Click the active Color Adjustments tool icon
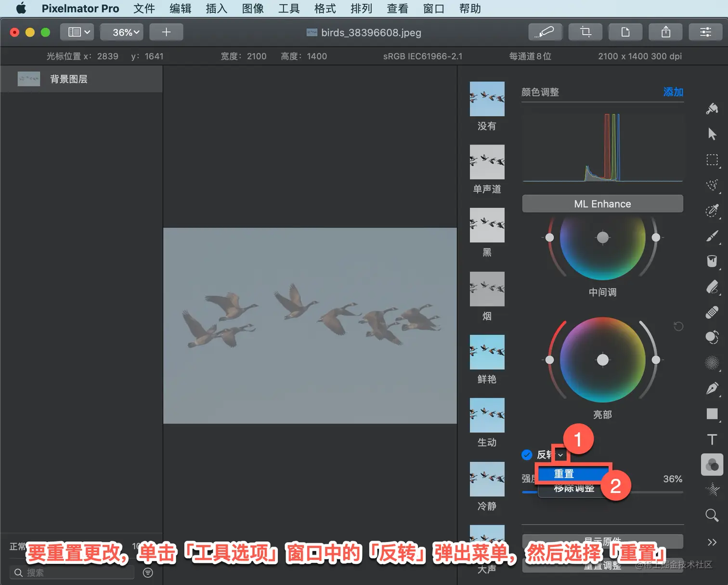Screen dimensions: 728x585 click(712, 465)
